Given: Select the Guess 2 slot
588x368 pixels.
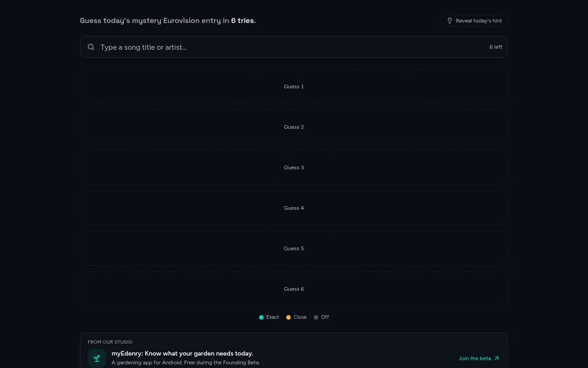Looking at the screenshot, I should coord(294,127).
